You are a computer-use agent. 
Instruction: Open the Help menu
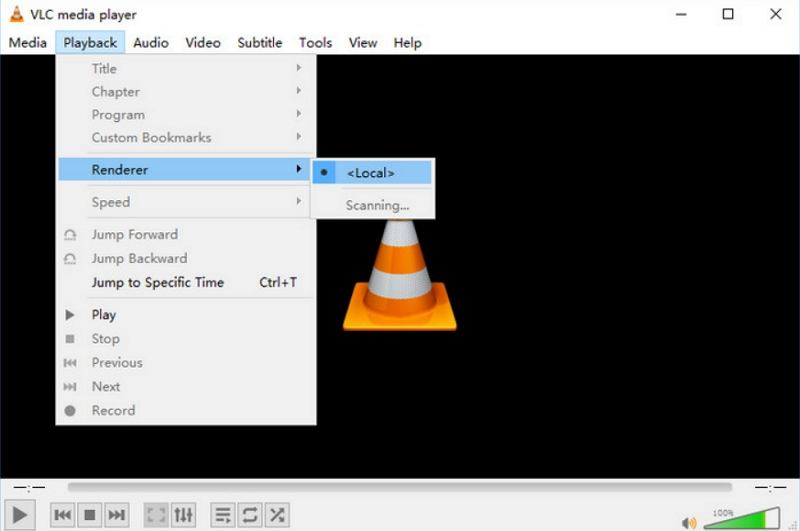(x=407, y=43)
